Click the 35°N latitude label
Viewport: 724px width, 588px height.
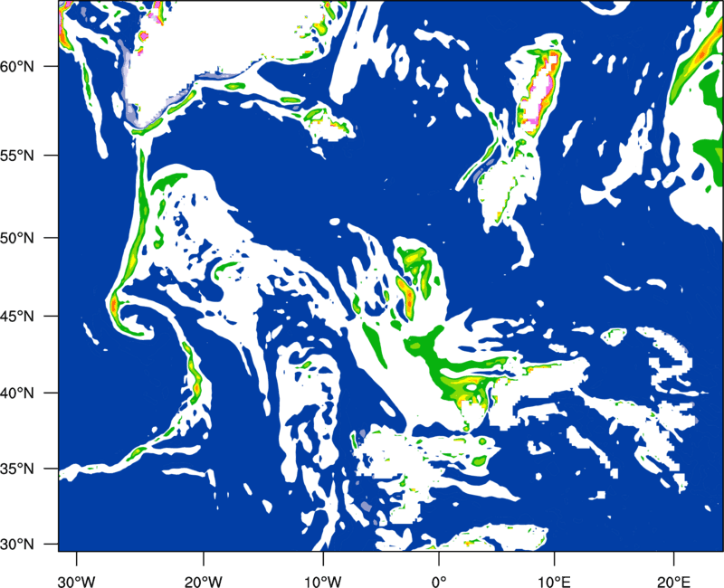click(17, 469)
